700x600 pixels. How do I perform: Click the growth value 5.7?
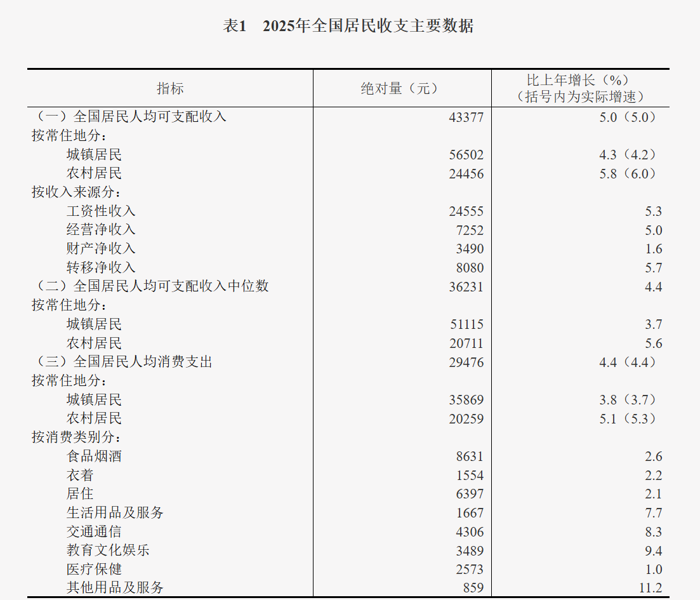coord(653,268)
